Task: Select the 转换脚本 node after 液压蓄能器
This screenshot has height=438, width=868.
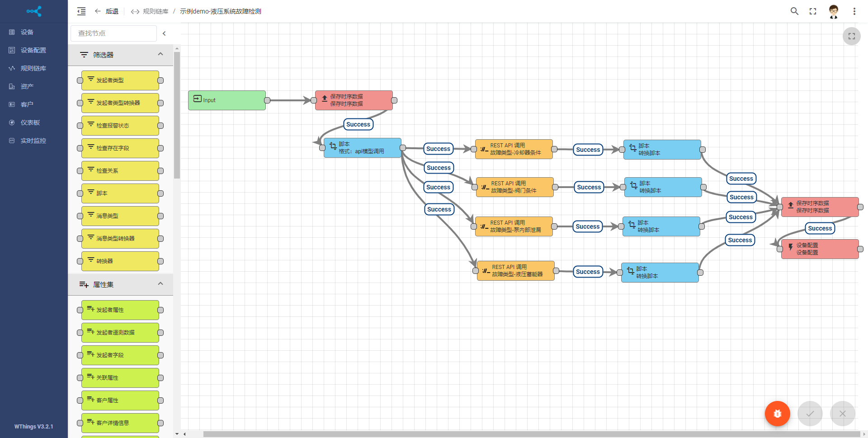Action: point(660,273)
